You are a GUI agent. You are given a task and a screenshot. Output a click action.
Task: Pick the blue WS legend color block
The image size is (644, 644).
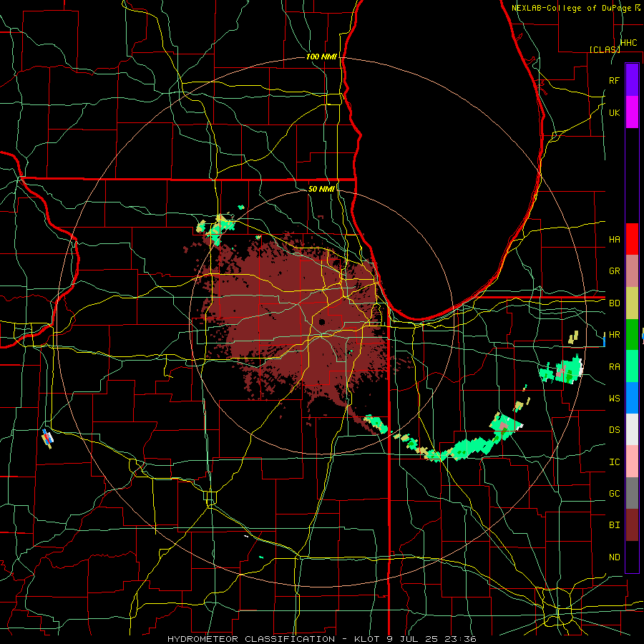[x=632, y=398]
